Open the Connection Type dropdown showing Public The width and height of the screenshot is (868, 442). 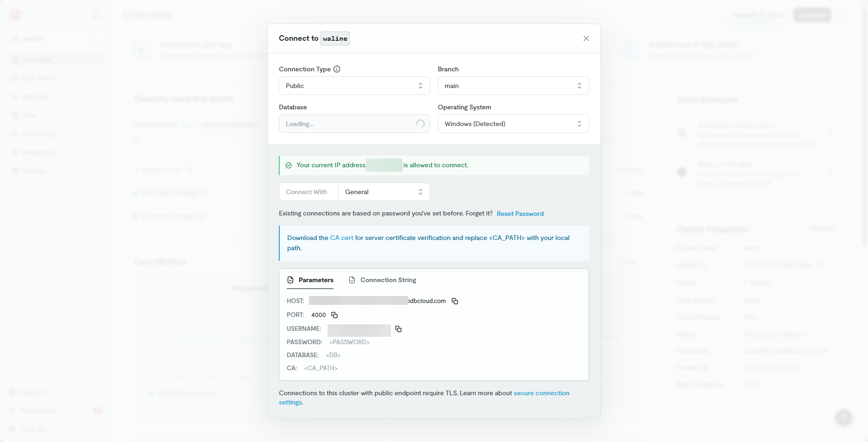354,86
